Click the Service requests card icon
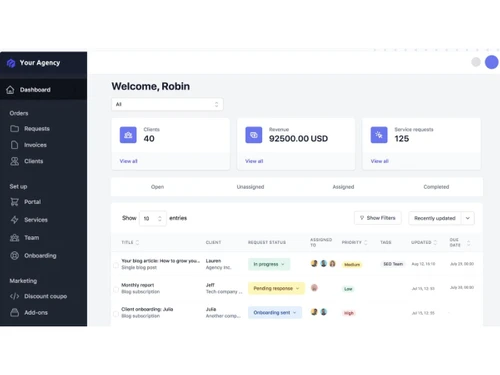This screenshot has width=500, height=375. click(379, 135)
